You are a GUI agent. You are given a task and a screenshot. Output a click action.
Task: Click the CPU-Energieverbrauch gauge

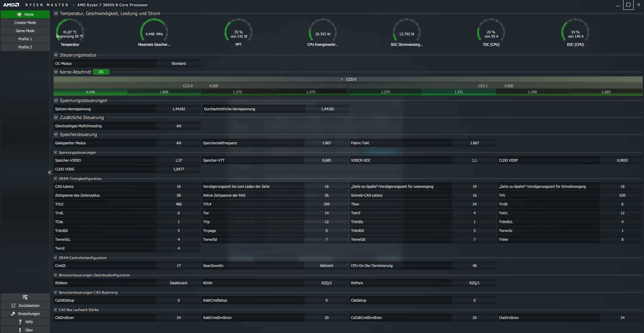point(323,33)
